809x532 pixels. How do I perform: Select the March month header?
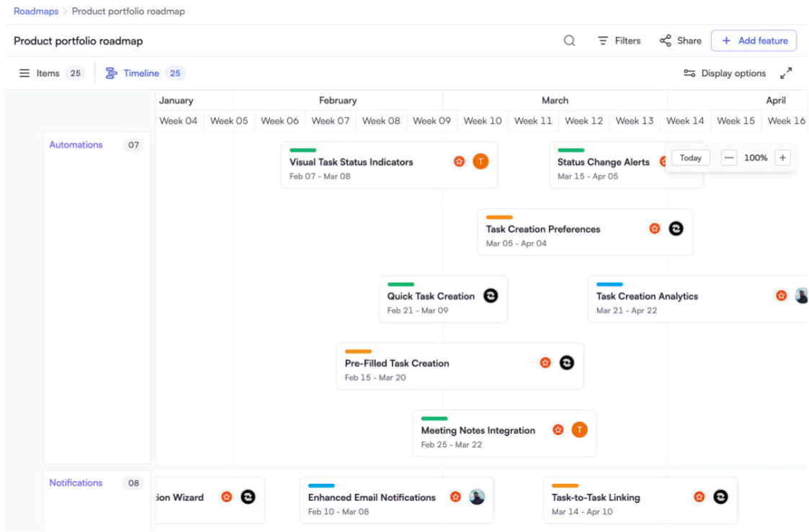(555, 101)
